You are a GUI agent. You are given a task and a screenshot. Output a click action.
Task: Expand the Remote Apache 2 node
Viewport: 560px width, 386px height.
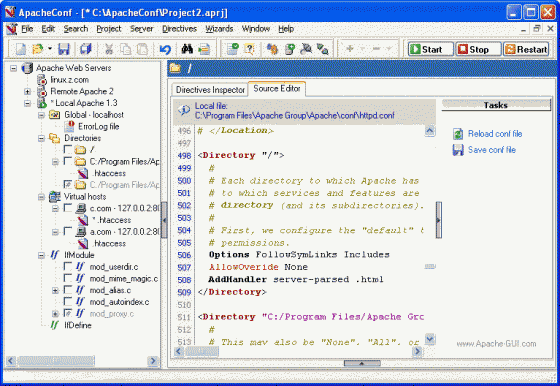(x=28, y=91)
